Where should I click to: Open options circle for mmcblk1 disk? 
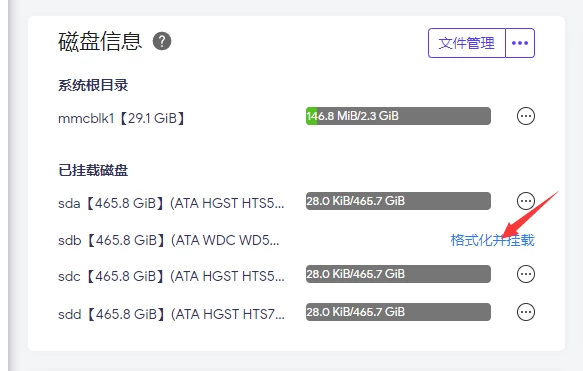[x=526, y=116]
